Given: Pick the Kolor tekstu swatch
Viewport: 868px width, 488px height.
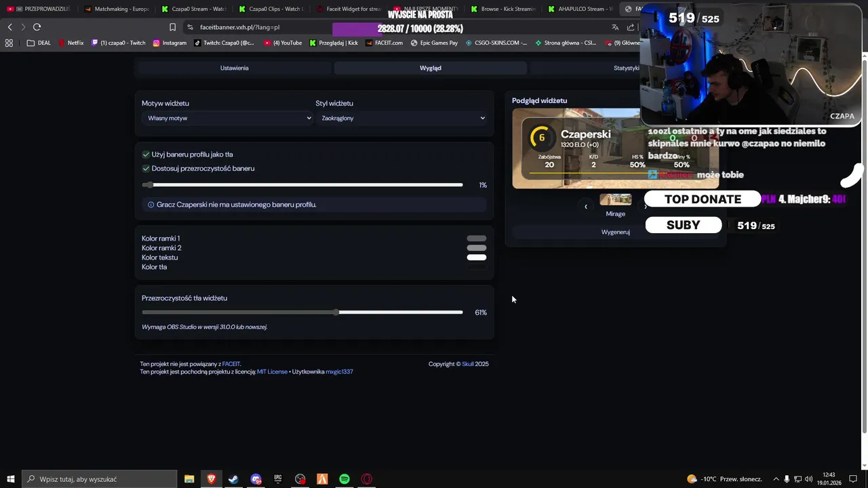Looking at the screenshot, I should (x=477, y=258).
